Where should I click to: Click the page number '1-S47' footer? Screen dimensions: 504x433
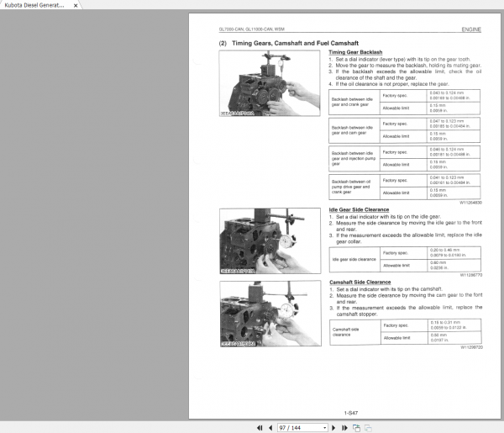point(351,413)
